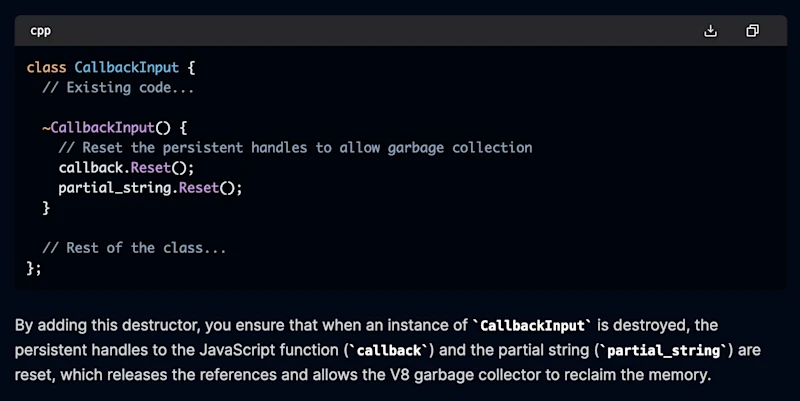Click the inline `callback` code term
Image resolution: width=800 pixels, height=401 pixels.
click(x=389, y=350)
